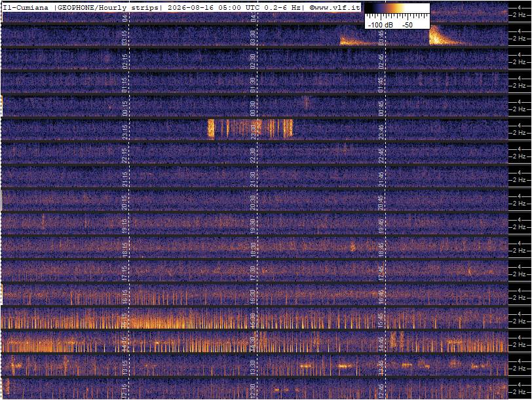Click the I1-Cumiana station name in header

26,7
